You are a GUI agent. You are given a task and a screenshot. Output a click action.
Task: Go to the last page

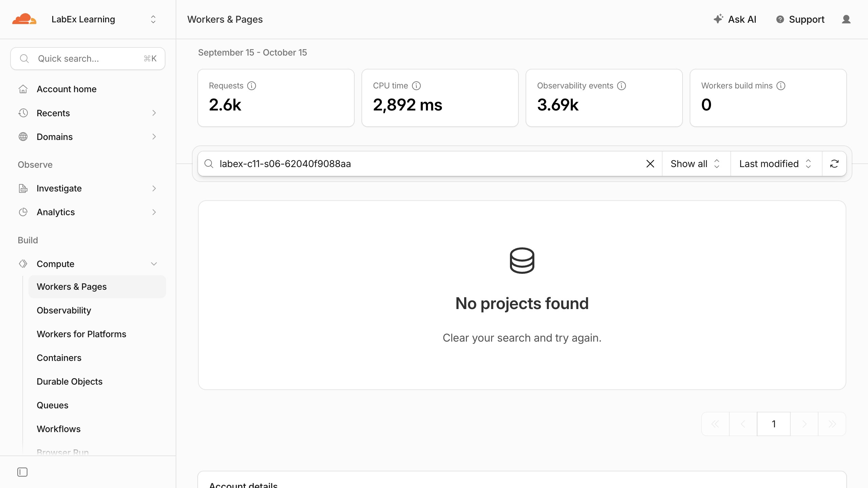(832, 424)
